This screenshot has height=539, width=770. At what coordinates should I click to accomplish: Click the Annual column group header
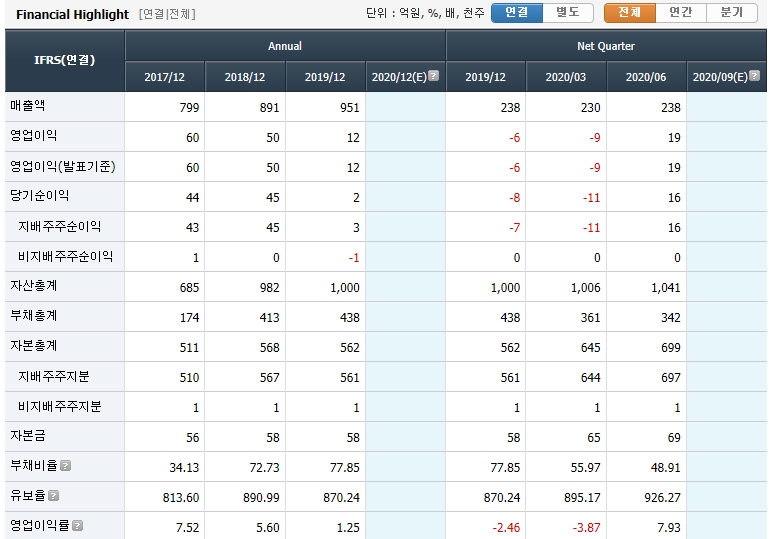click(285, 46)
